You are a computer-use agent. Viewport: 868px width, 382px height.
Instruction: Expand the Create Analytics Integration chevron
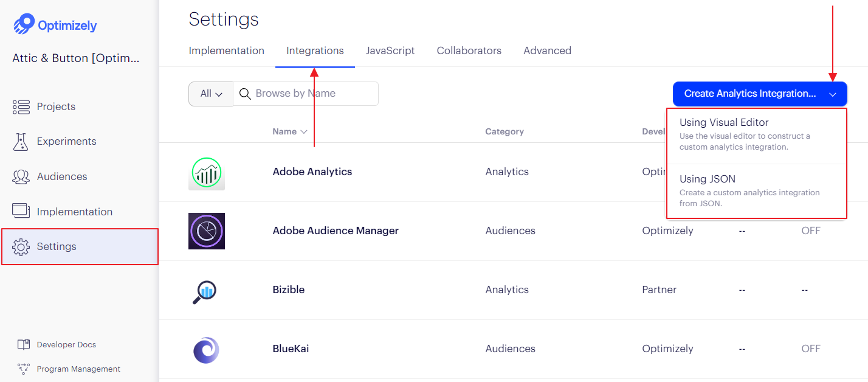(x=833, y=94)
